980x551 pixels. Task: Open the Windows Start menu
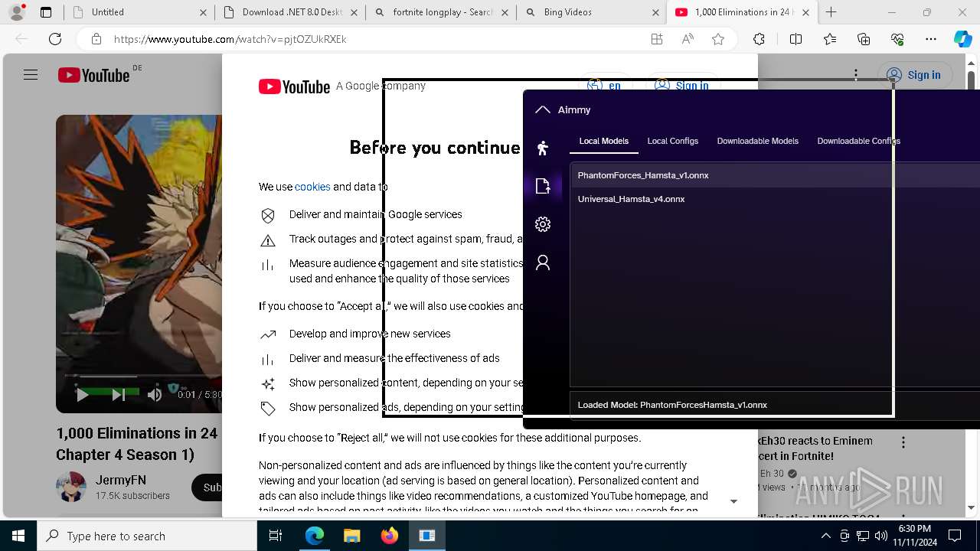point(18,536)
